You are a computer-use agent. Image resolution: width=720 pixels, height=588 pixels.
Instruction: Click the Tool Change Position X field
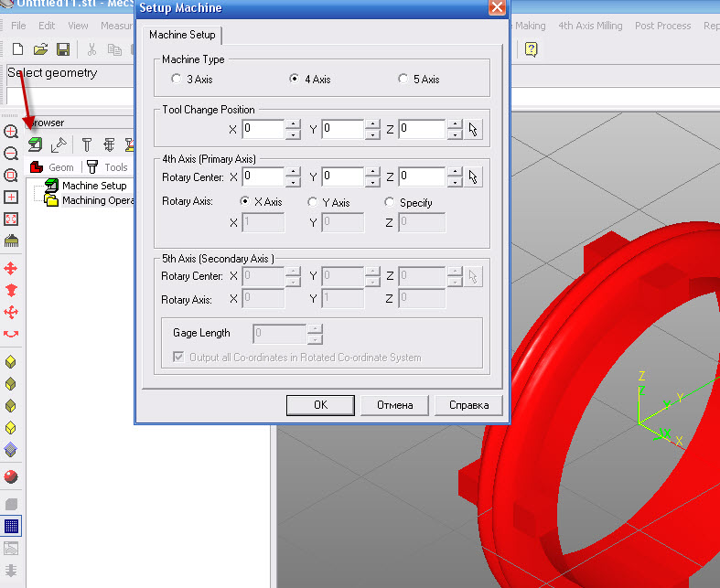(263, 129)
